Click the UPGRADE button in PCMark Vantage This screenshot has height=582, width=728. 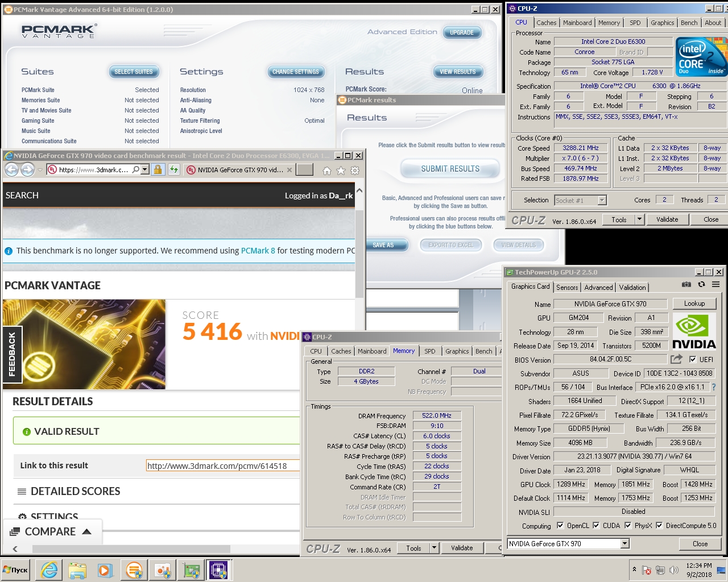pyautogui.click(x=462, y=32)
